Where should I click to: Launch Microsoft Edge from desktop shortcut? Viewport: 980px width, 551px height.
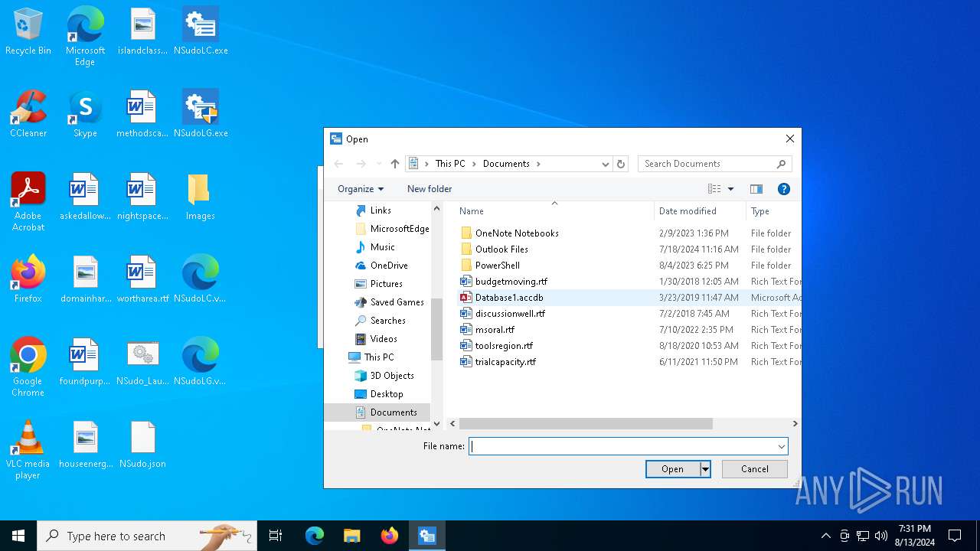(x=85, y=37)
